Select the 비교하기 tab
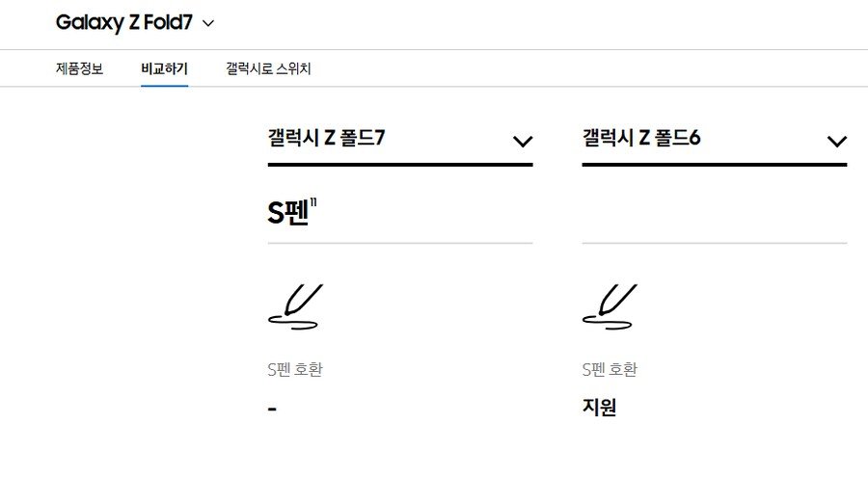The height and width of the screenshot is (477, 868). (x=164, y=68)
